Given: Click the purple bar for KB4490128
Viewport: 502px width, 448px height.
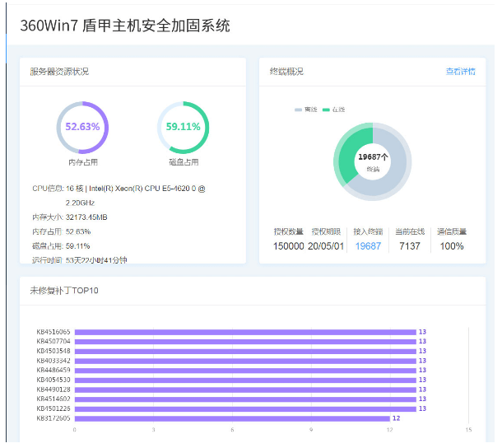Looking at the screenshot, I should pos(245,390).
